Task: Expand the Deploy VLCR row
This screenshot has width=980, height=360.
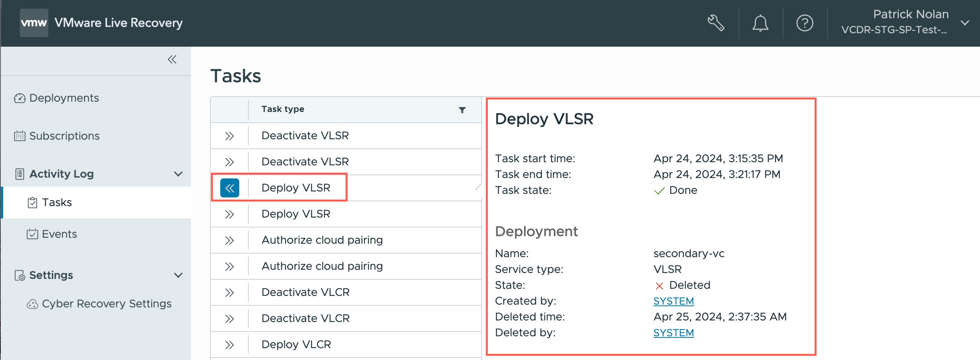Action: click(x=229, y=345)
